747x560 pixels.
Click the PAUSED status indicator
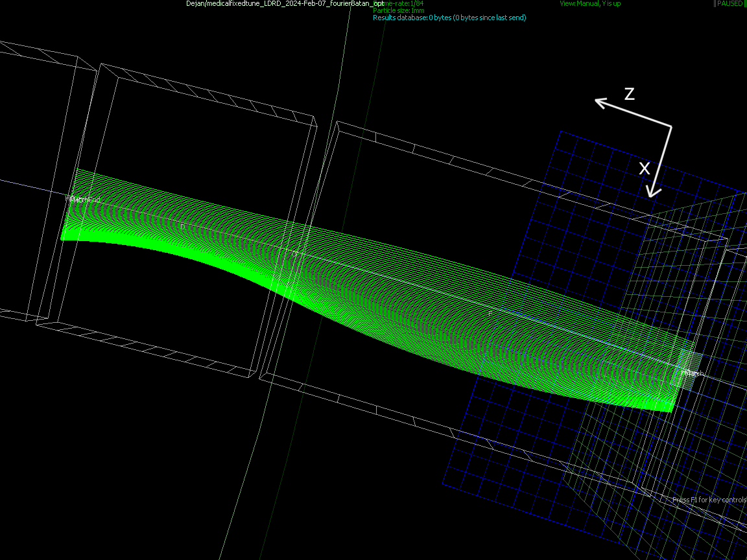[729, 4]
